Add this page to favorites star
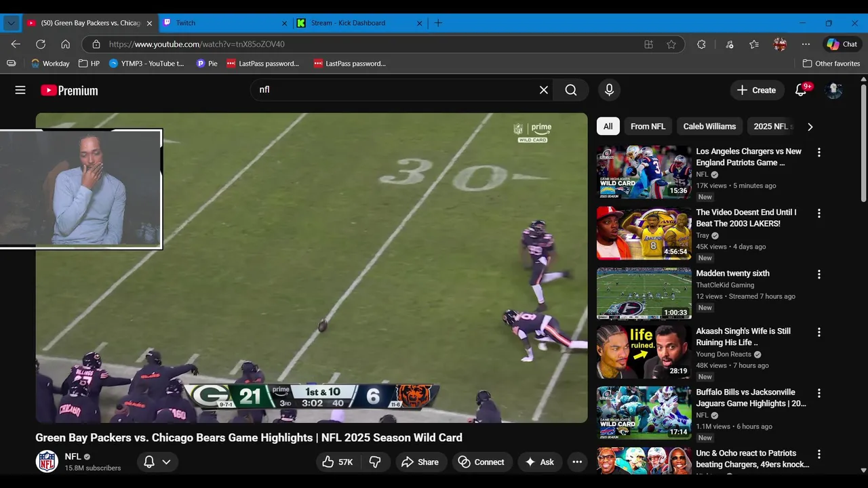 (x=671, y=44)
